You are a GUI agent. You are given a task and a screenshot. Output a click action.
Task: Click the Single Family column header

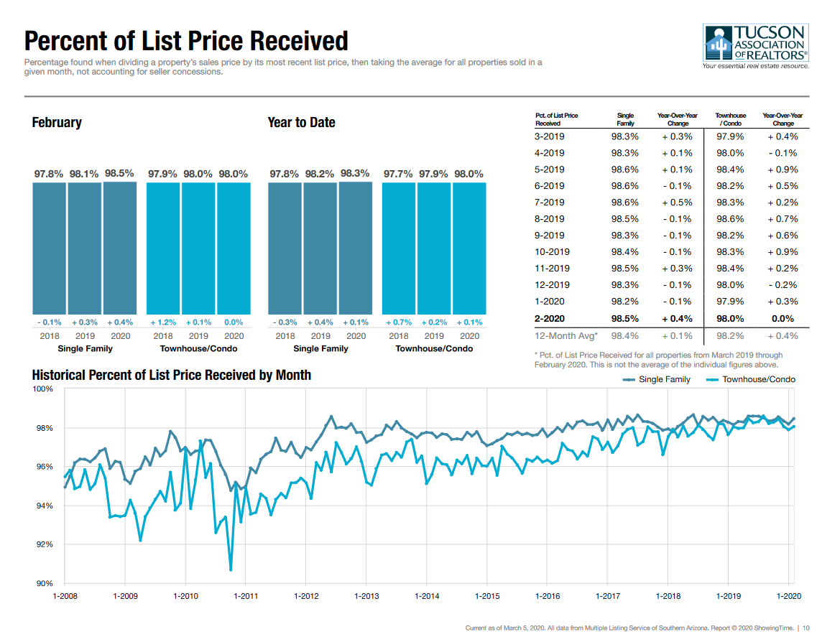point(625,119)
